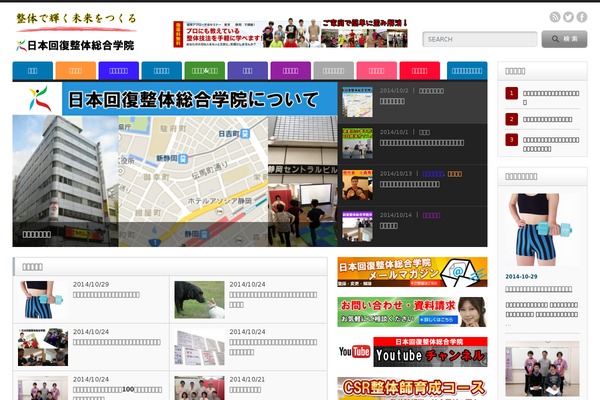
Task: Click the map thumbnail beside 2014/10/2
Action: [x=357, y=102]
